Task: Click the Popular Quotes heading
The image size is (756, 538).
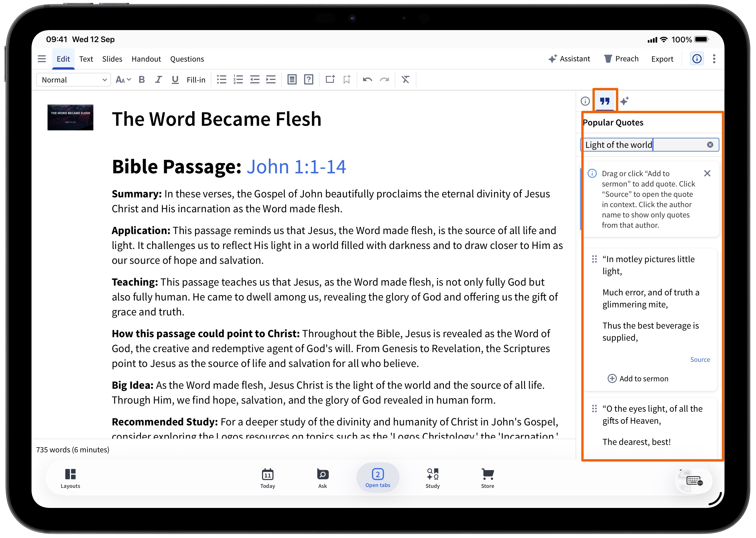Action: [613, 123]
